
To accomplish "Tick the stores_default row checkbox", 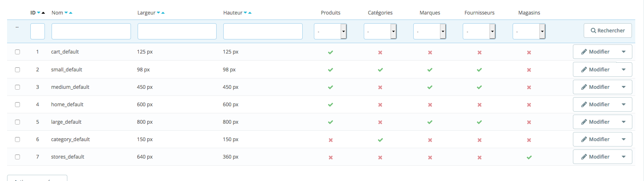I will 17,157.
